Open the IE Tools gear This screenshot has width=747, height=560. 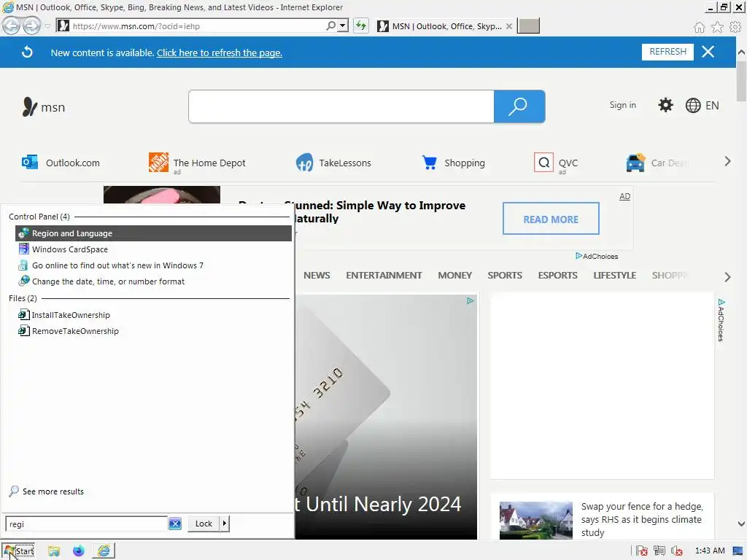coord(735,27)
